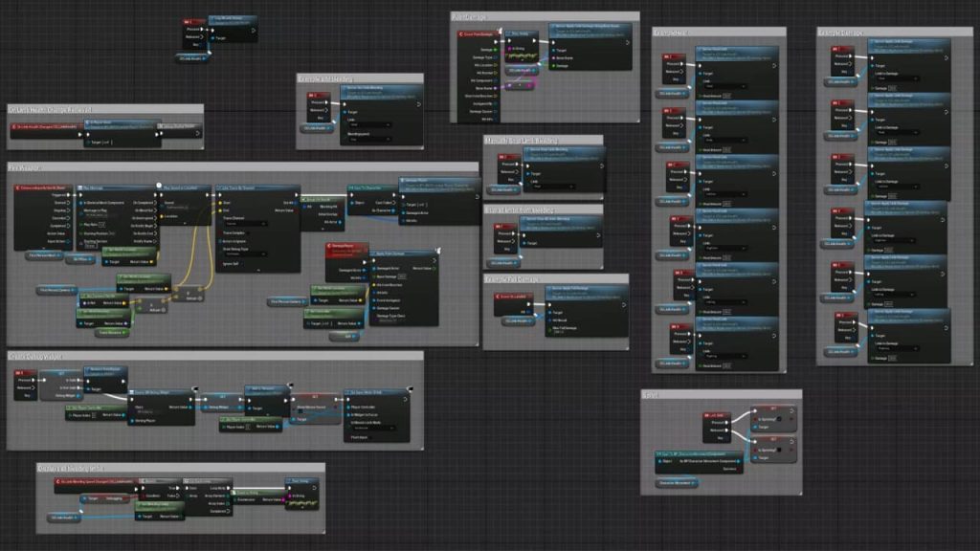Click the vector add node in Fire Weapon
This screenshot has width=980, height=551.
[189, 293]
